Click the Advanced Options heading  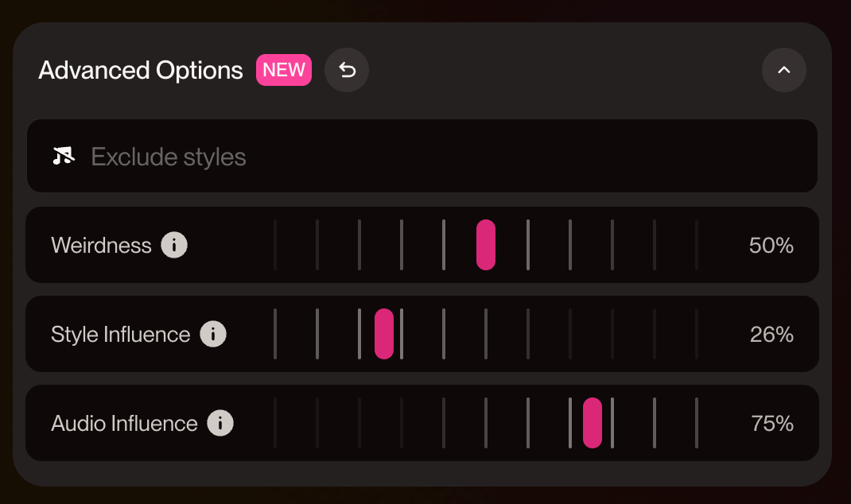(x=141, y=70)
